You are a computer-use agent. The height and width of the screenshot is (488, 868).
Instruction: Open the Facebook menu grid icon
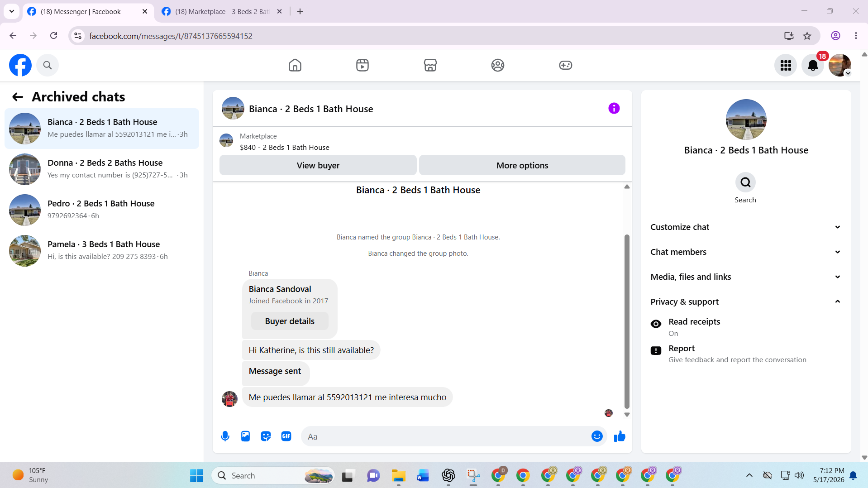click(786, 65)
